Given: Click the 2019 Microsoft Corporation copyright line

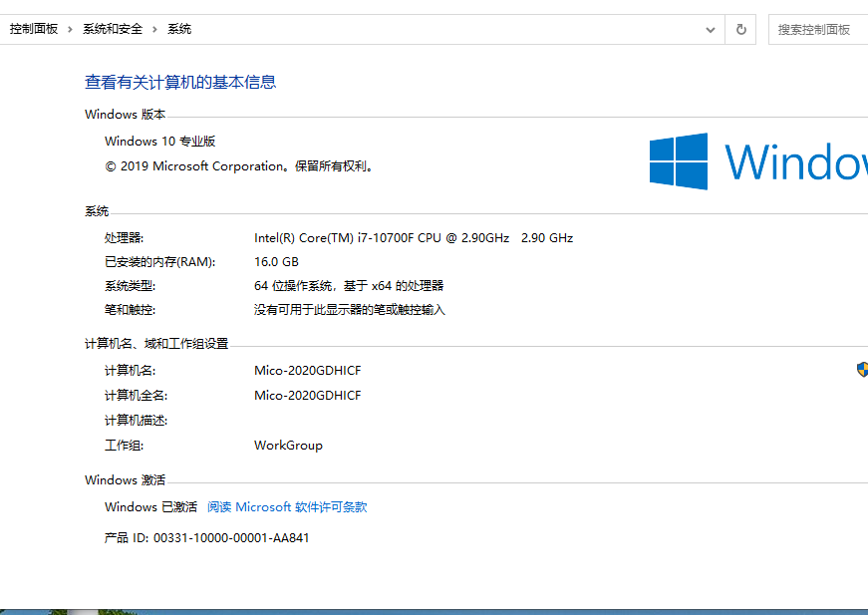Looking at the screenshot, I should (240, 166).
